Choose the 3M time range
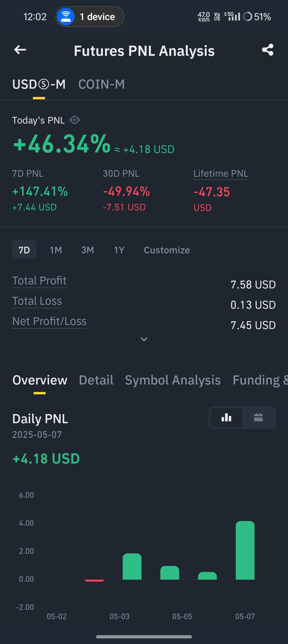This screenshot has height=644, width=288. click(87, 250)
